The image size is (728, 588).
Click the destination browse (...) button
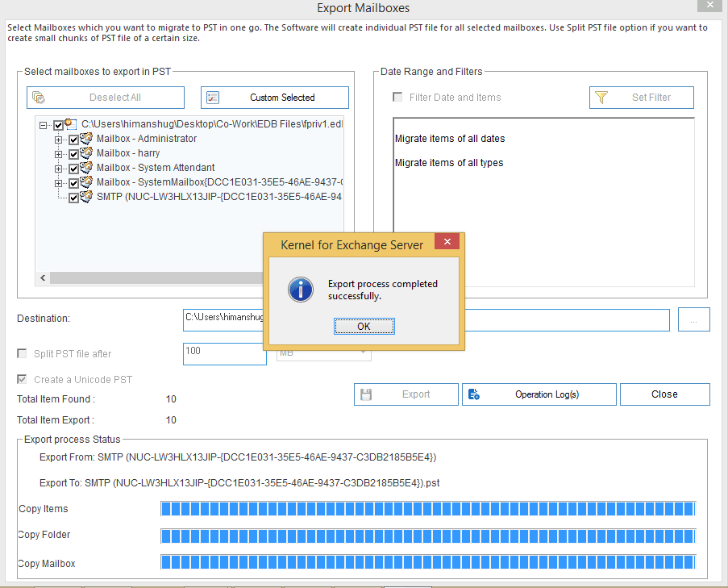[x=693, y=319]
